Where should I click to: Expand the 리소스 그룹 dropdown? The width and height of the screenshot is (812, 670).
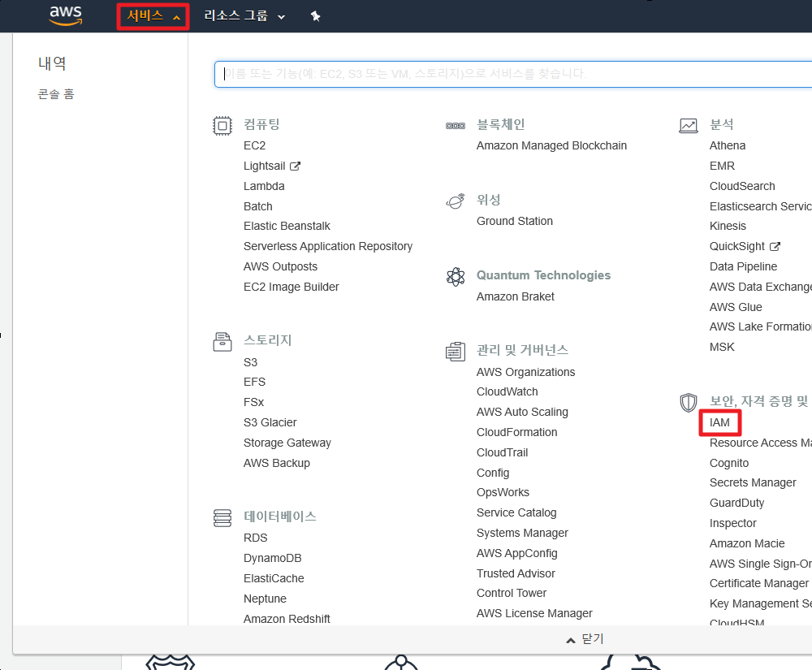[244, 16]
